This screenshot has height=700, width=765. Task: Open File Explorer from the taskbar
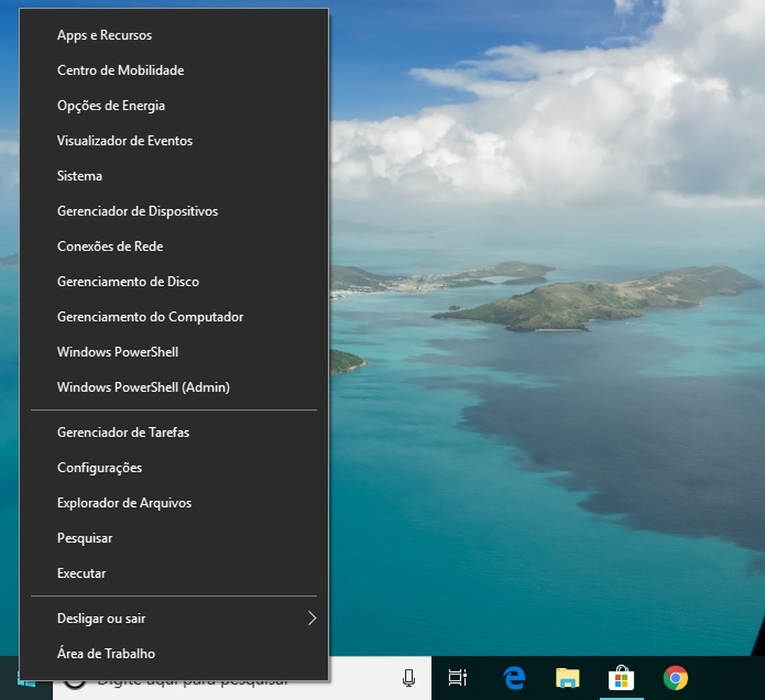(x=567, y=678)
